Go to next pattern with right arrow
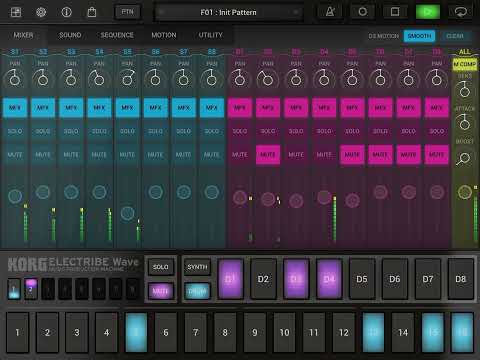The image size is (480, 360). [295, 12]
